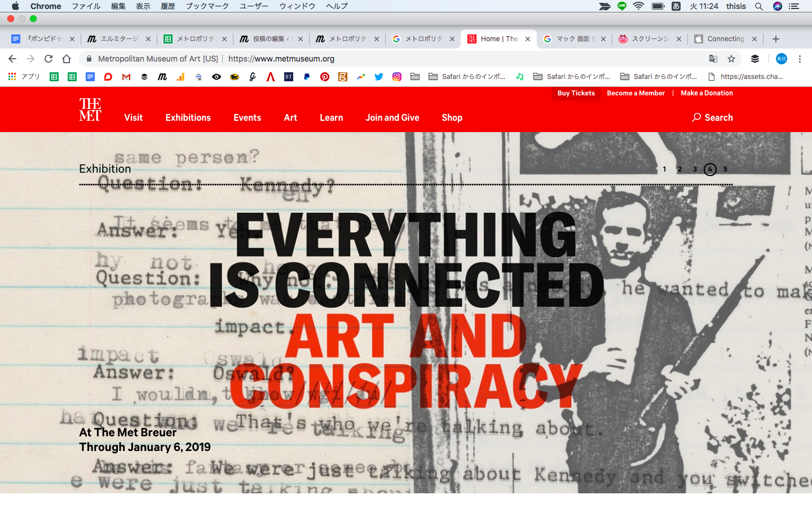This screenshot has height=508, width=812.
Task: Bookmark this page with star icon
Action: click(x=731, y=59)
